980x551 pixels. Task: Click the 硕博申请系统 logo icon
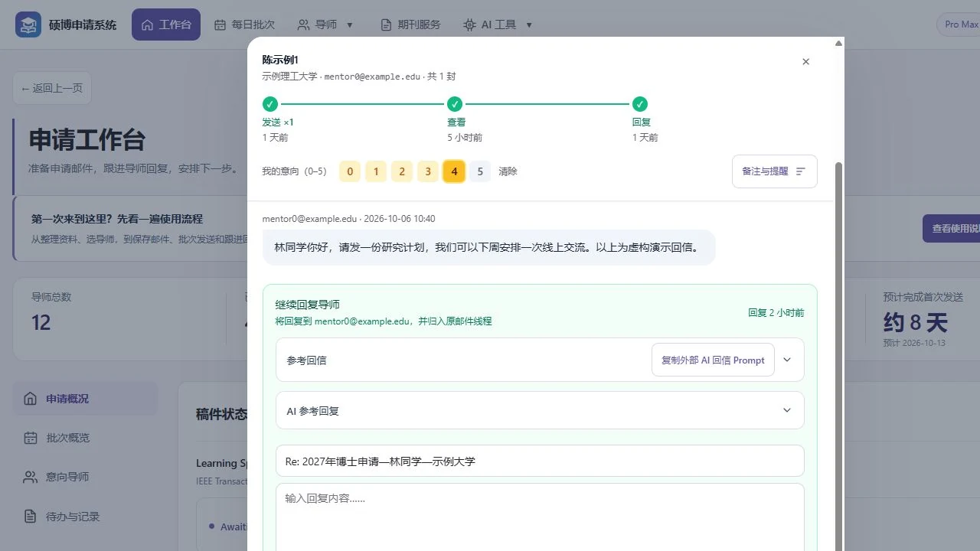[28, 24]
